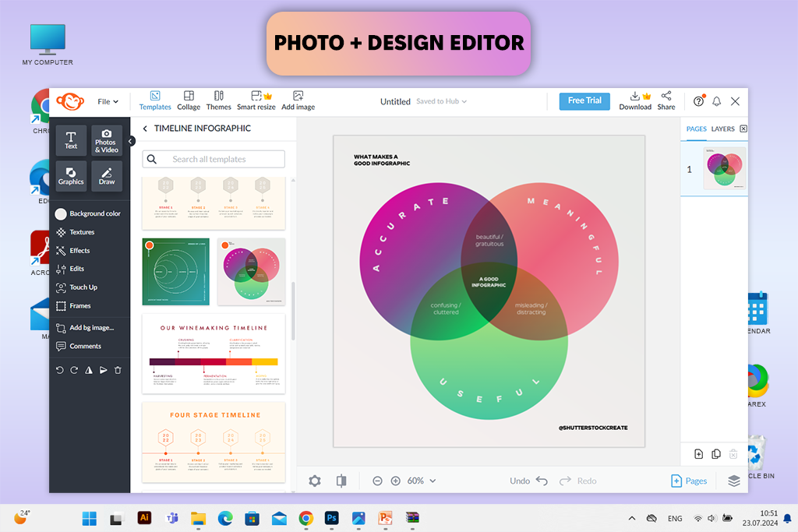This screenshot has height=532, width=798.
Task: Click the layers stack icon at bottom right
Action: 734,481
